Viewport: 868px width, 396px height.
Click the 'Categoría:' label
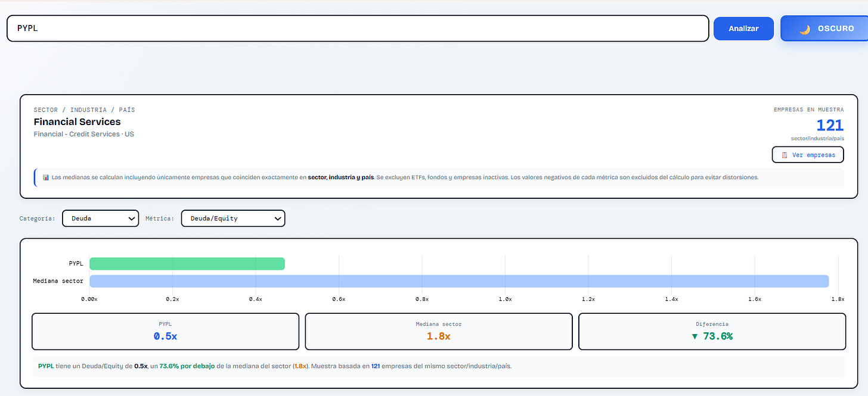[38, 219]
